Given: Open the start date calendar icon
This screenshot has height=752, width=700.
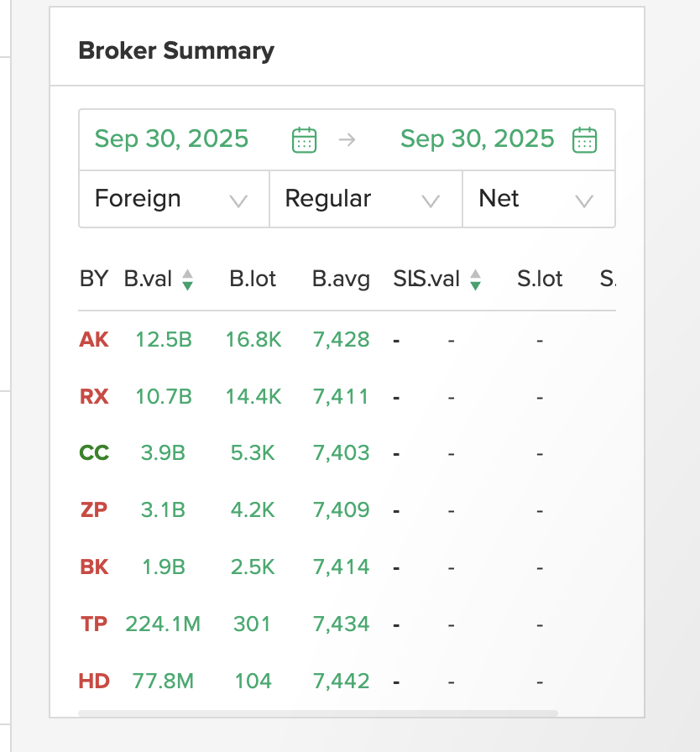Looking at the screenshot, I should [304, 139].
